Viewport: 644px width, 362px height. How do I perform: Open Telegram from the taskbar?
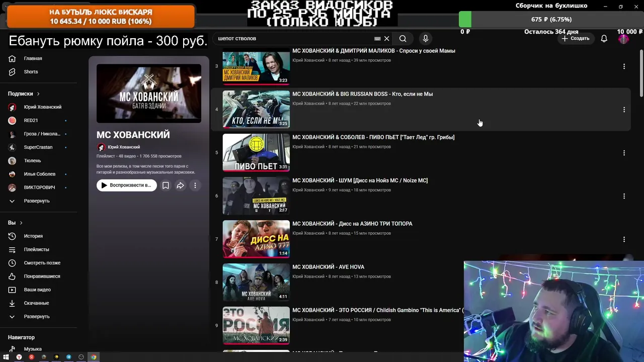pos(68,357)
